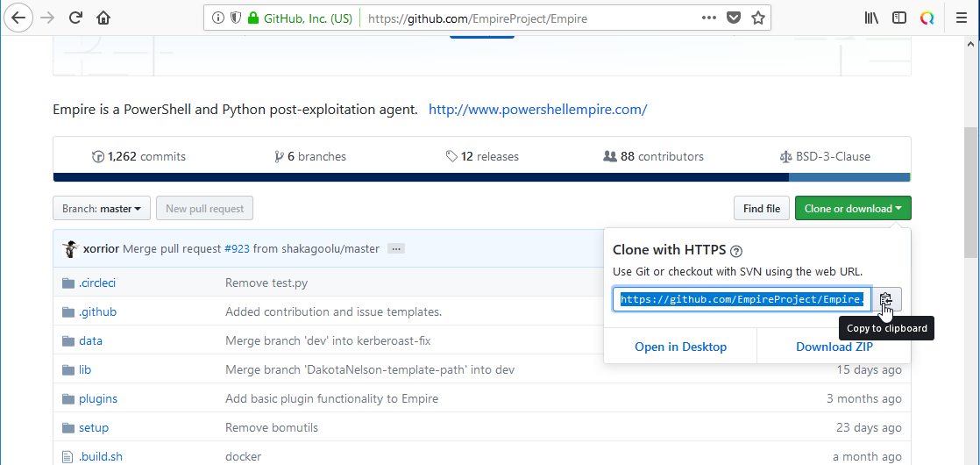Click the xorrior username link
The height and width of the screenshot is (465, 980).
(102, 248)
